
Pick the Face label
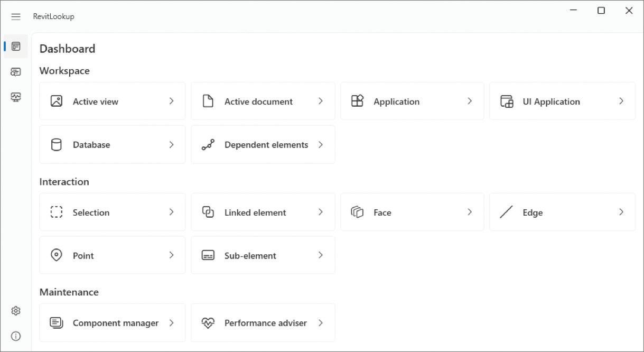tap(382, 212)
